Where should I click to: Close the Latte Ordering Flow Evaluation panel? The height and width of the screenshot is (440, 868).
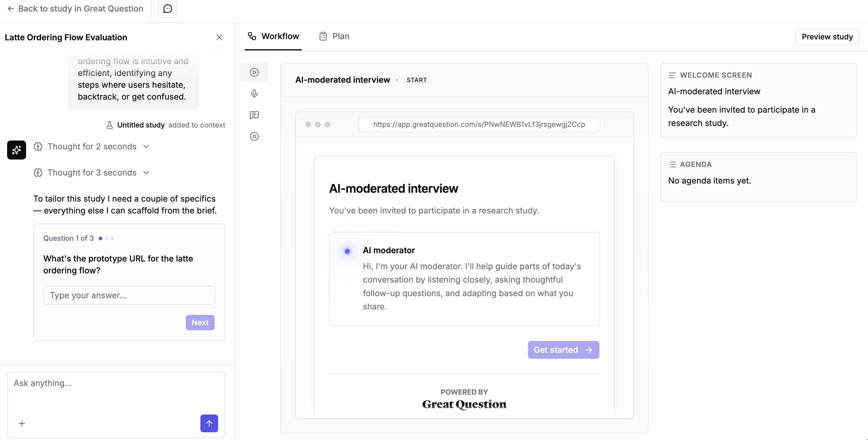[219, 37]
